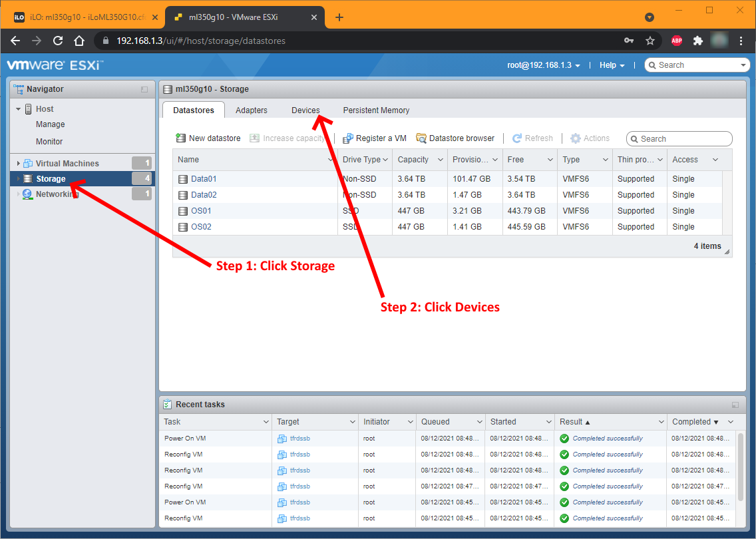Open the Data01 datastore link

(x=204, y=179)
